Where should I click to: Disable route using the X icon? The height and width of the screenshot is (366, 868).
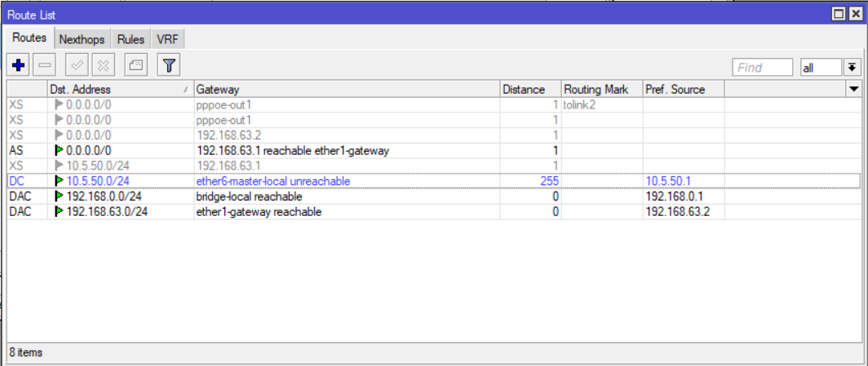pyautogui.click(x=103, y=65)
